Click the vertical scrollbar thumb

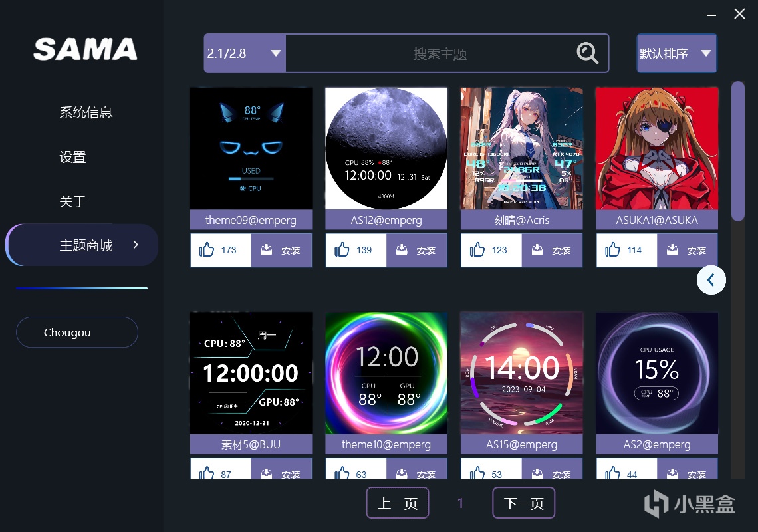737,152
